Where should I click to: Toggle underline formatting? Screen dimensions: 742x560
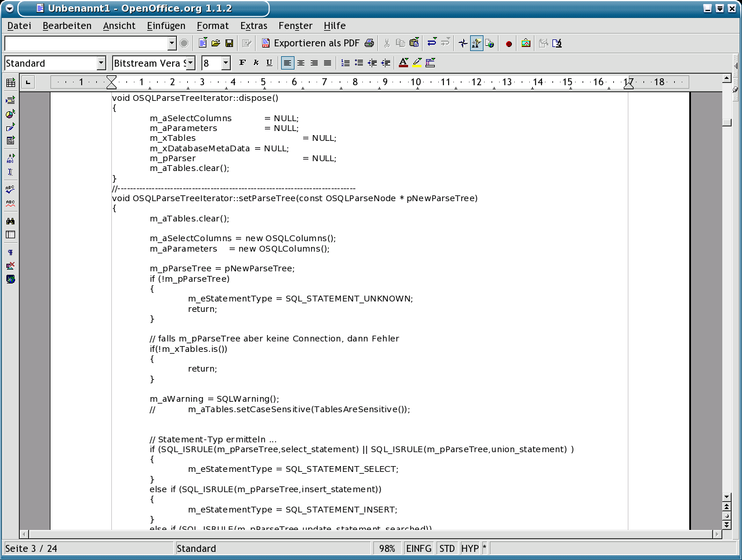(x=269, y=63)
